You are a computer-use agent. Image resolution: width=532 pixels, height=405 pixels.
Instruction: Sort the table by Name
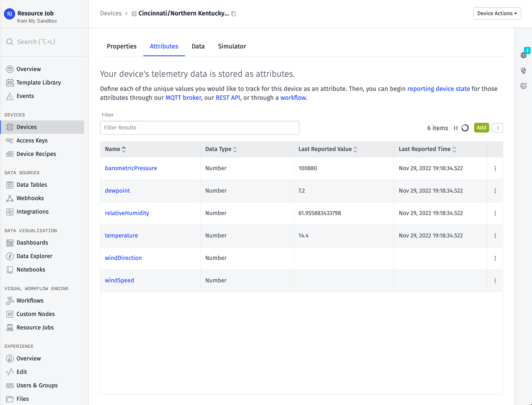[116, 149]
